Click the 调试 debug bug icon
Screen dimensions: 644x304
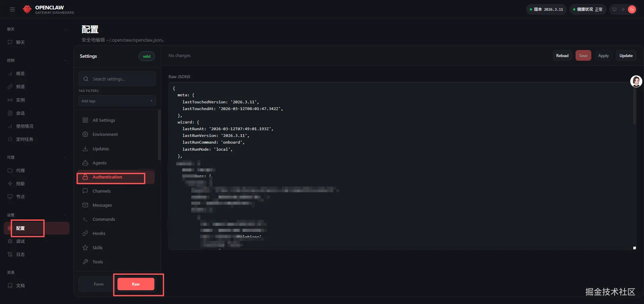10,241
